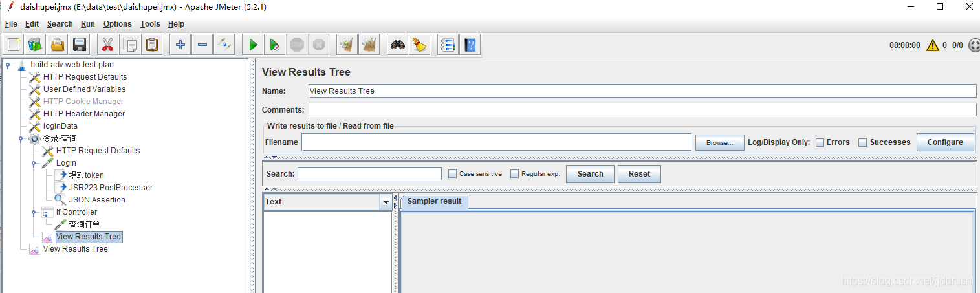Viewport: 980px width, 293px height.
Task: Click the yellow warning triangle log indicator
Action: coord(932,45)
